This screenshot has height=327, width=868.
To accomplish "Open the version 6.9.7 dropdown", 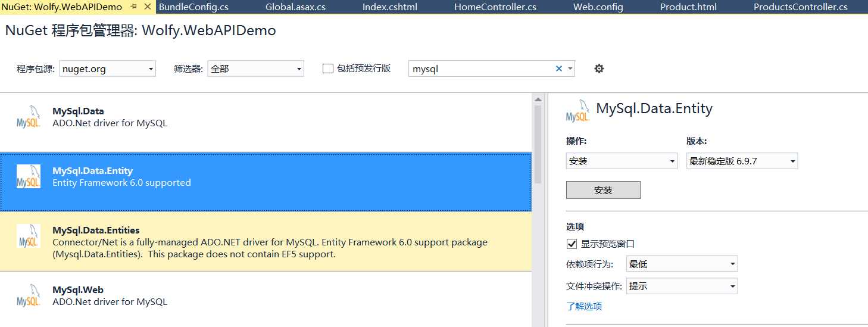I will [x=742, y=161].
